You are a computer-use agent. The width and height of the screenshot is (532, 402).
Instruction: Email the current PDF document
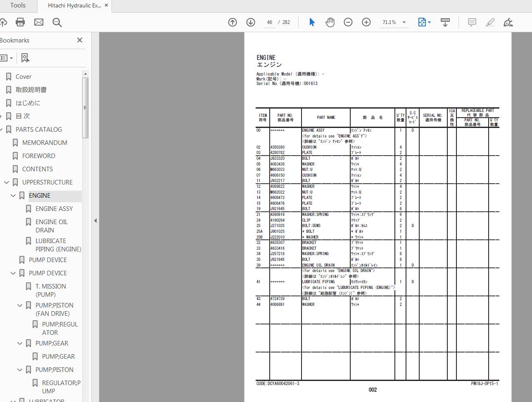pos(39,22)
